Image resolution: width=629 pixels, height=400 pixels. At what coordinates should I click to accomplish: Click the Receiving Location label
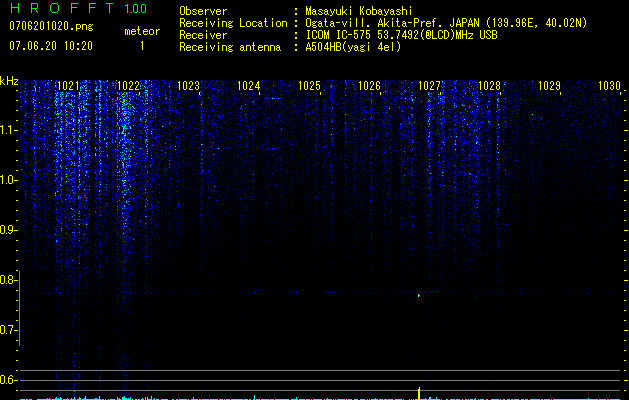[x=233, y=23]
